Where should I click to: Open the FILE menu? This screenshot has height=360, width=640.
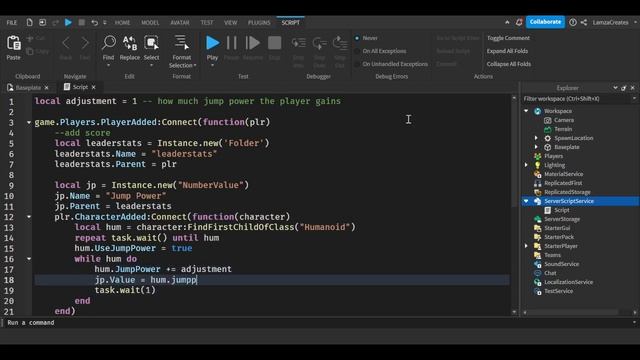(12, 22)
